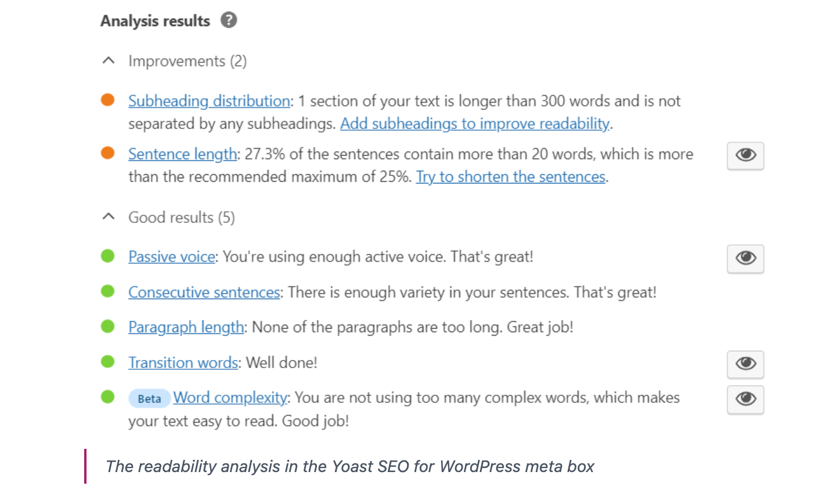Toggle passive voice highlighting in the text

pyautogui.click(x=745, y=259)
